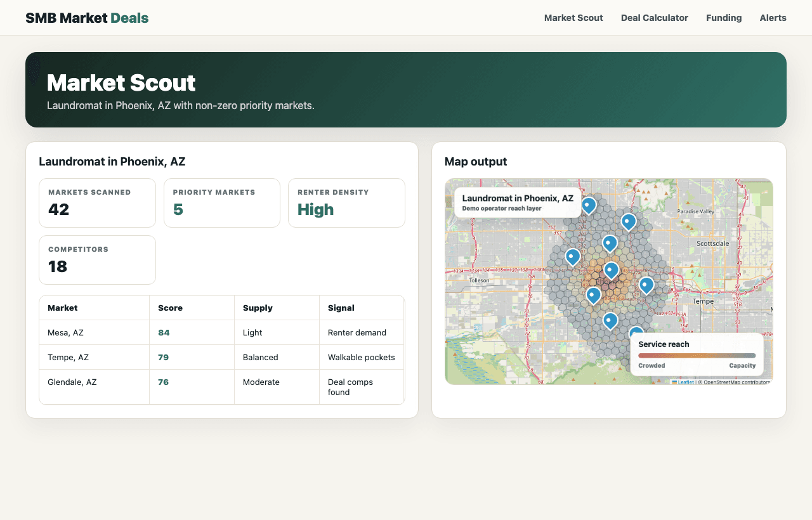Open the Alerts nav item
The image size is (812, 520).
tap(773, 18)
